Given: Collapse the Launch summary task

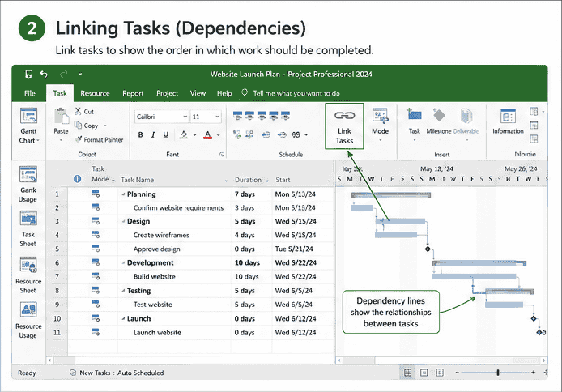Looking at the screenshot, I should coord(123,318).
